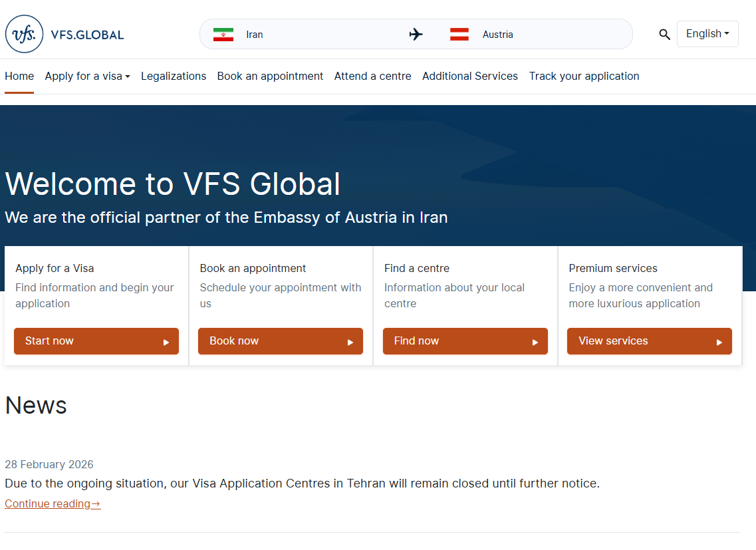
Task: Click the Apply for a Visa card heading
Action: pyautogui.click(x=55, y=268)
